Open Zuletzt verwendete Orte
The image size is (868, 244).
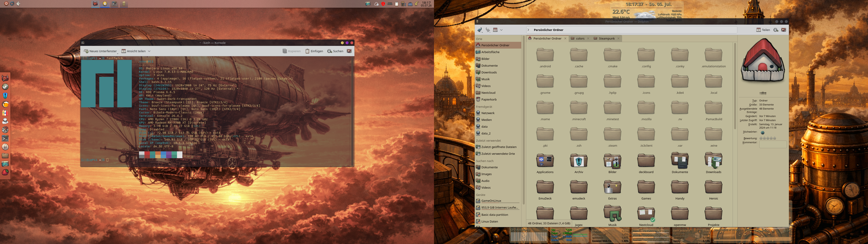[x=498, y=154]
